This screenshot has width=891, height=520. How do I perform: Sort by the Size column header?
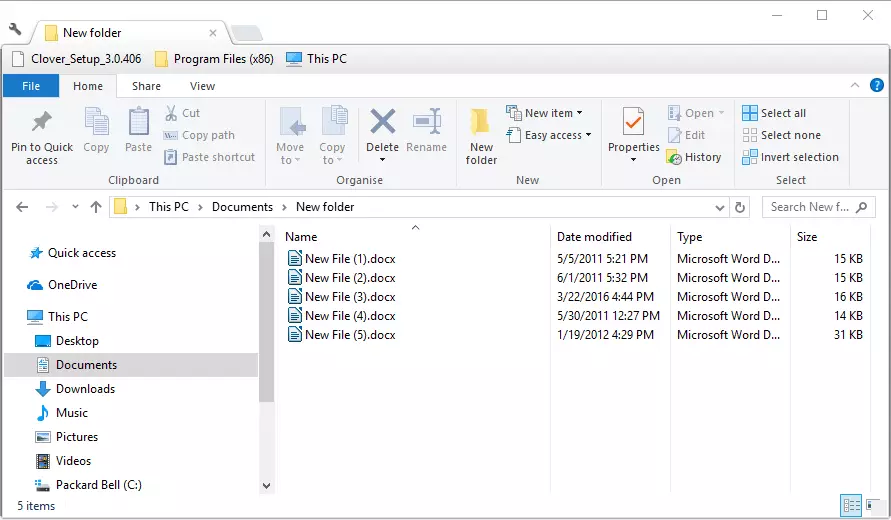[807, 236]
